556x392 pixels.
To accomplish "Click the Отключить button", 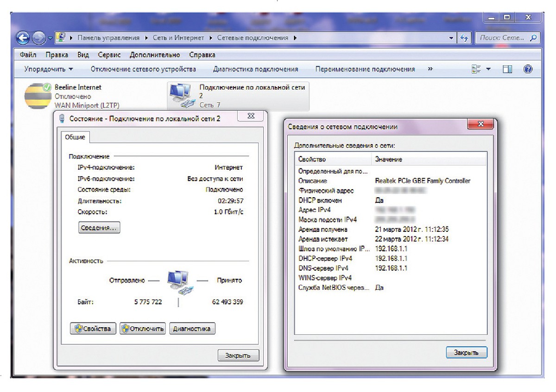I will point(143,329).
